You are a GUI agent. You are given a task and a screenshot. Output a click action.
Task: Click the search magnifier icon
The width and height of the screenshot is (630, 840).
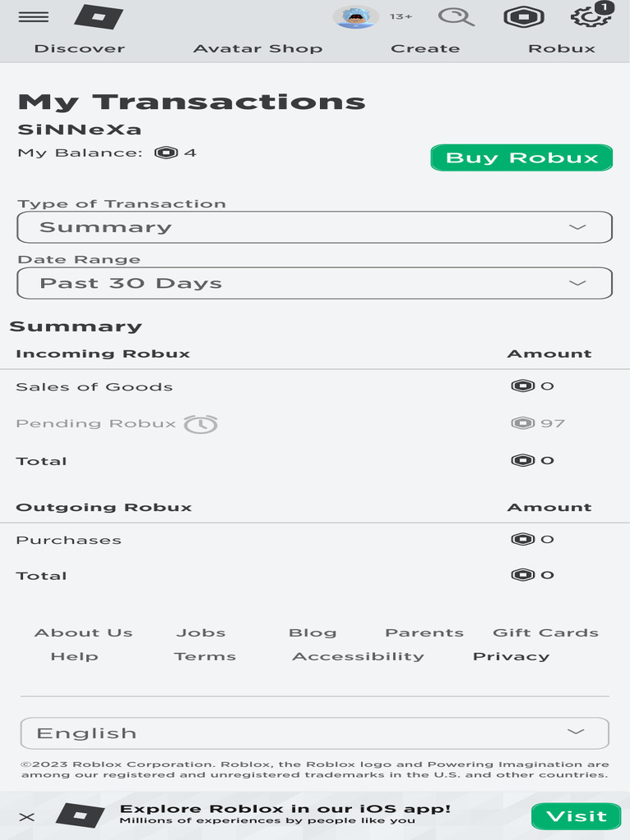[x=456, y=16]
